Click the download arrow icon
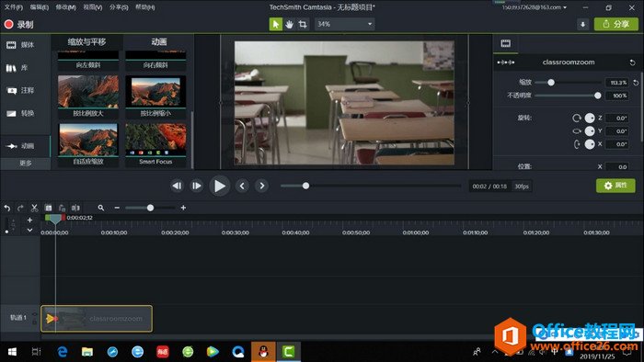Viewport: 644px width, 362px height. (582, 25)
